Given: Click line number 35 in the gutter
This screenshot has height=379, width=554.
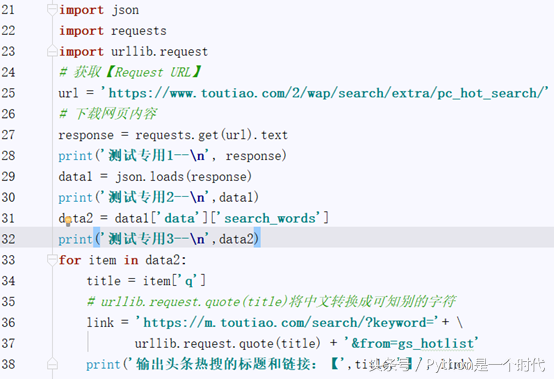Looking at the screenshot, I should [x=8, y=302].
